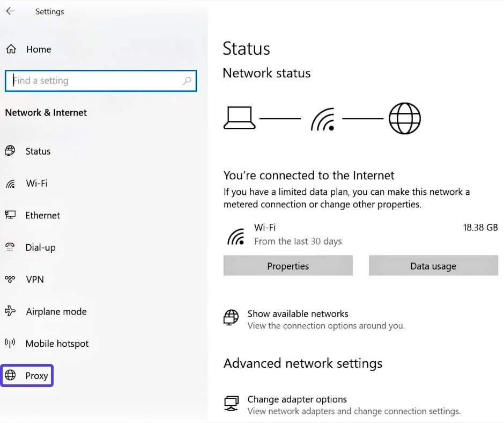The image size is (504, 423).
Task: Click the Home house icon
Action: tap(11, 48)
